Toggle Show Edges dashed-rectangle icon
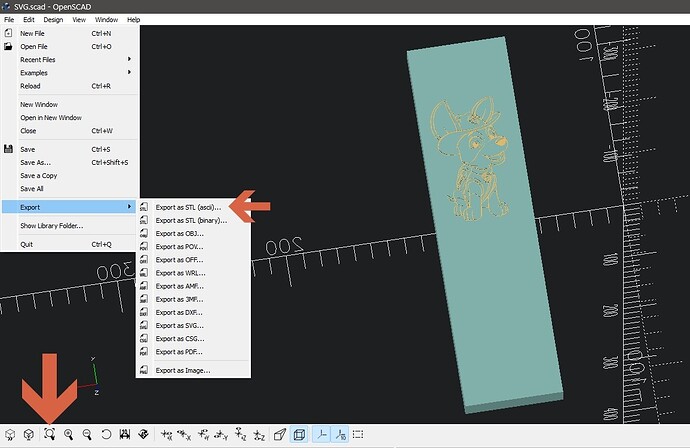Screen dimensions: 690x448 (358, 435)
